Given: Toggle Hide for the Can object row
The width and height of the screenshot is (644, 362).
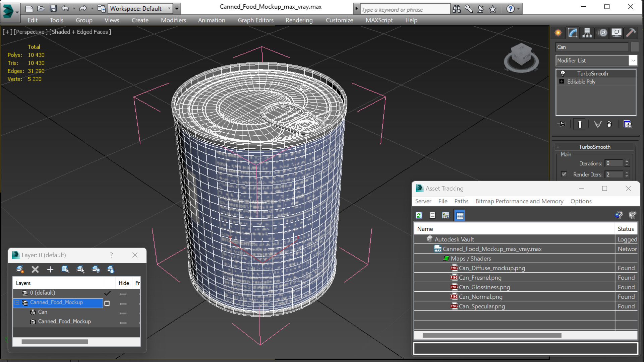Looking at the screenshot, I should [123, 313].
